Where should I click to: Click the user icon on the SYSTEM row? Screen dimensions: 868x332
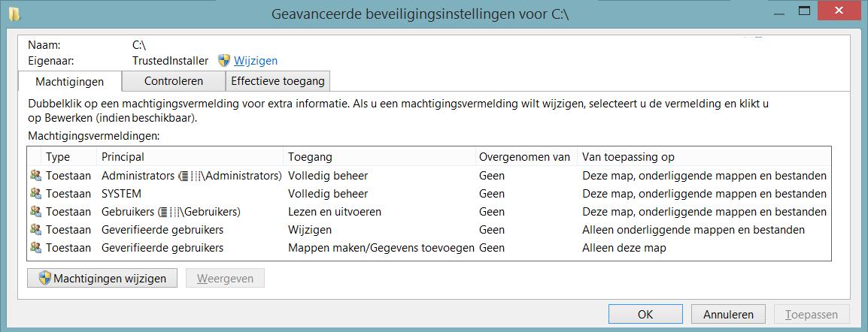tap(35, 194)
